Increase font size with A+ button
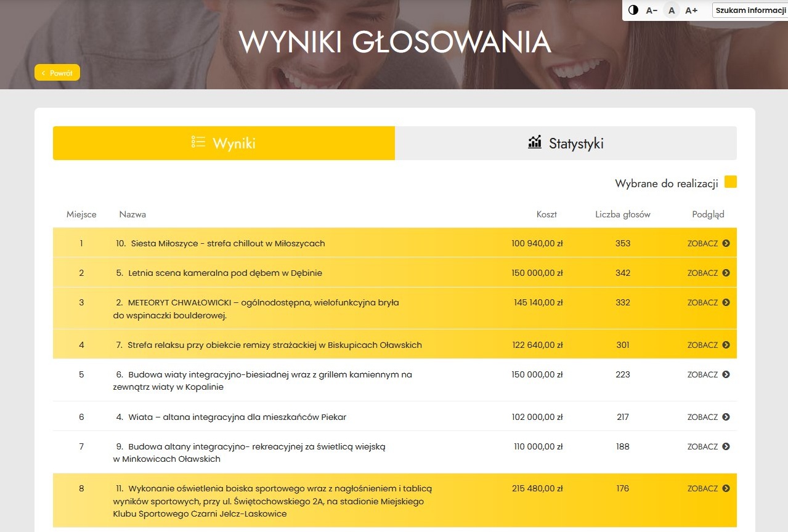This screenshot has width=788, height=532. [691, 10]
